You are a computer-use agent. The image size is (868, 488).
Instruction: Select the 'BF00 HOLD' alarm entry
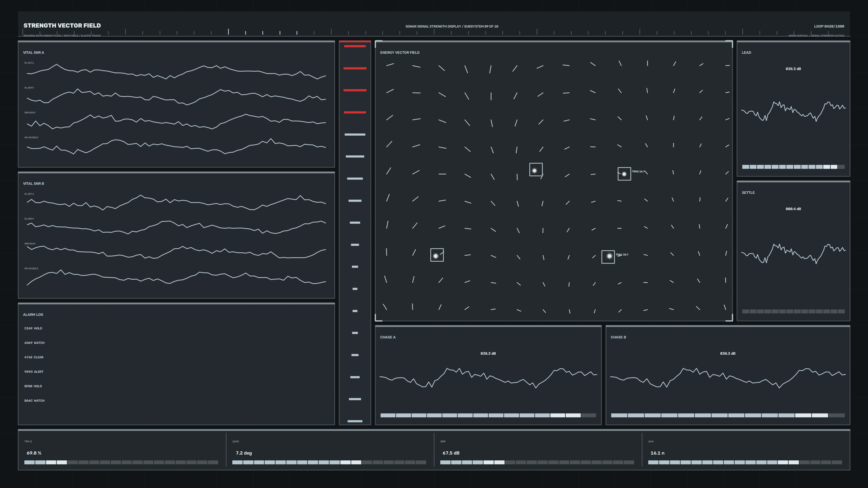(33, 386)
